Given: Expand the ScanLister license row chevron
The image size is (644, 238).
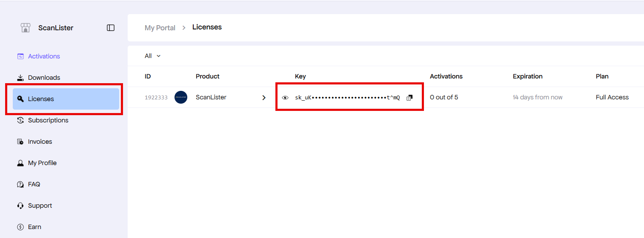Looking at the screenshot, I should coord(264,98).
